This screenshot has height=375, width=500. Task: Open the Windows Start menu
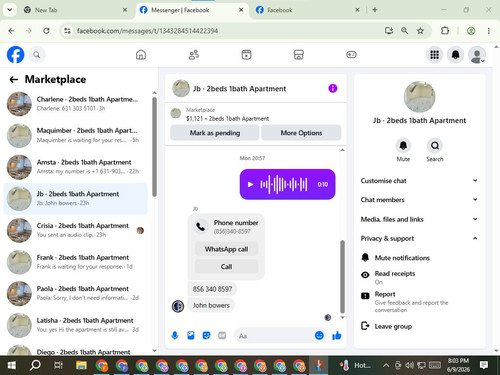pyautogui.click(x=11, y=365)
